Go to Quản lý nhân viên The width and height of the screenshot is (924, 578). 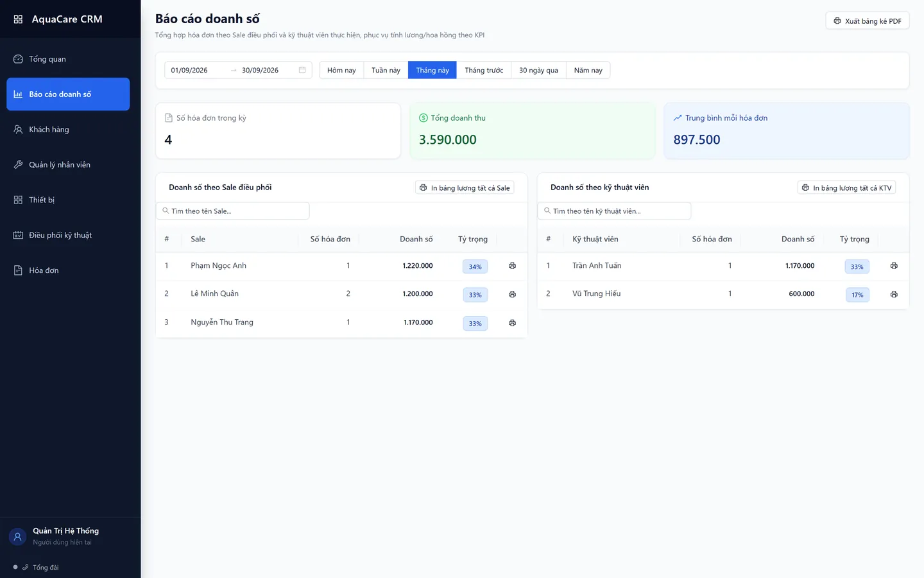pos(68,165)
